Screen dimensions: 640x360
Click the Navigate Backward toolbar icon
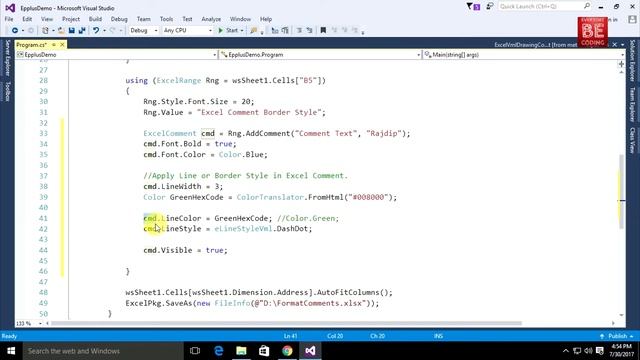14,31
